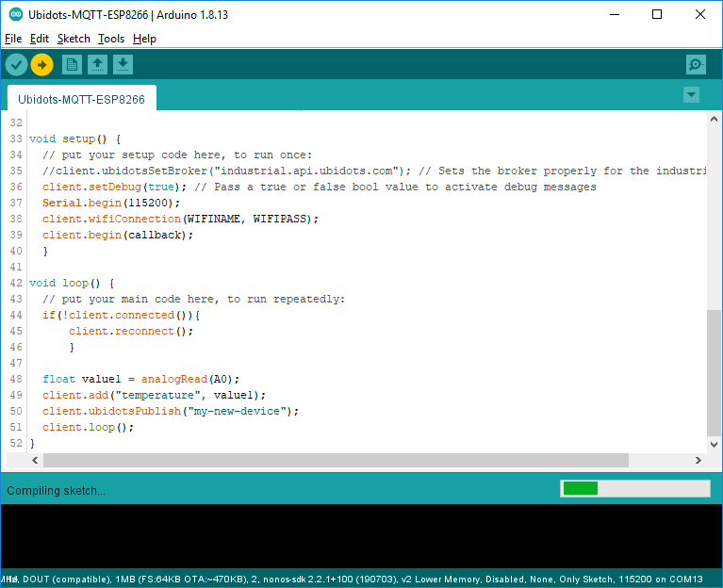Open the Help menu
723x588 pixels.
click(x=144, y=39)
